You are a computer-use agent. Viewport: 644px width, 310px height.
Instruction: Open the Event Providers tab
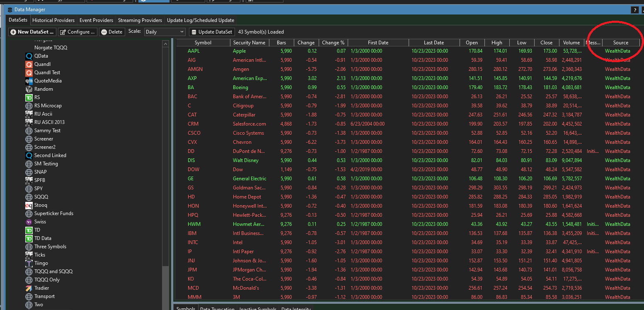(96, 20)
